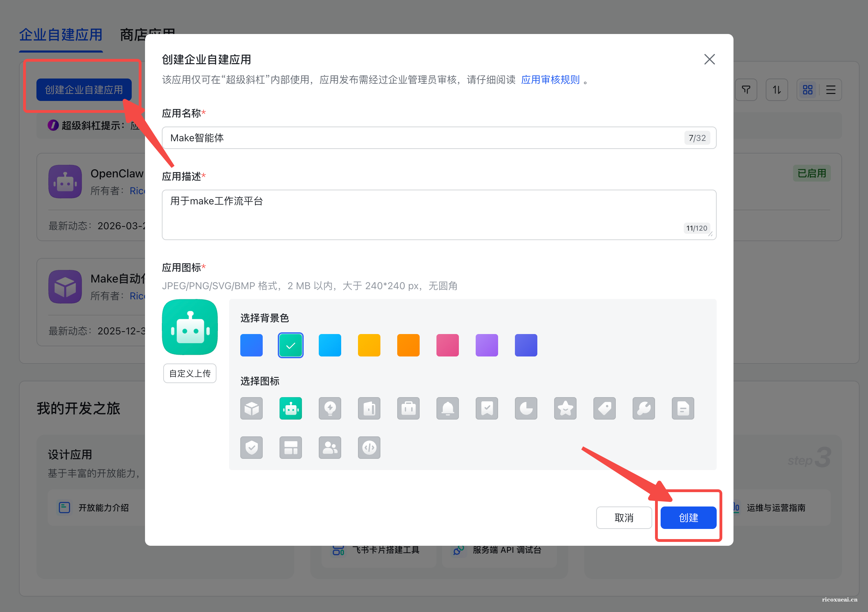Select the shield check icon
The image size is (868, 612).
(252, 448)
